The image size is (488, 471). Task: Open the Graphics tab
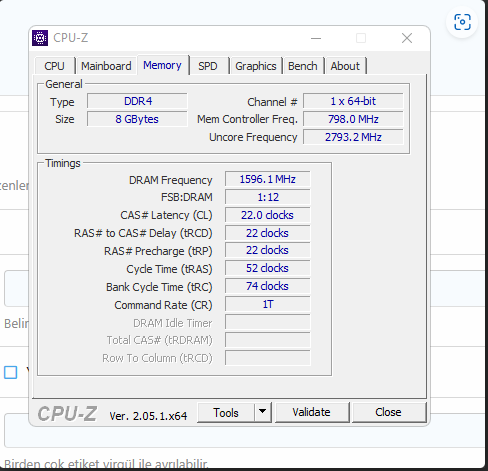[256, 66]
